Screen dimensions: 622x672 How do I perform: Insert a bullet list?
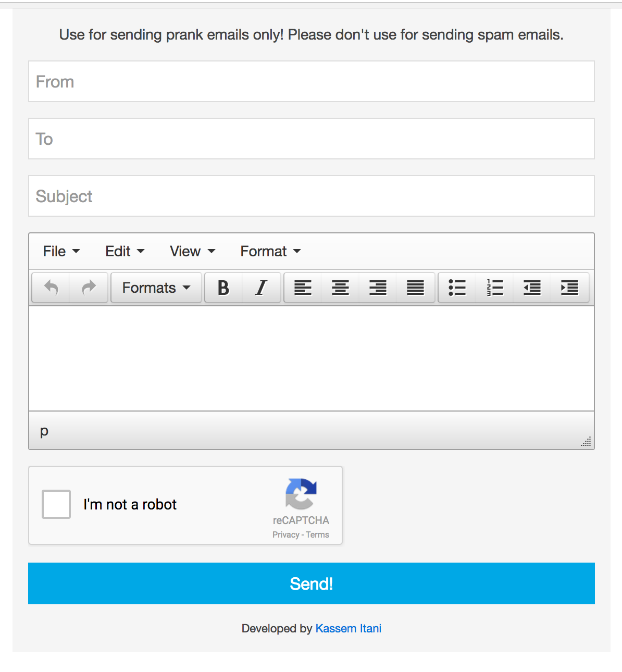click(457, 288)
